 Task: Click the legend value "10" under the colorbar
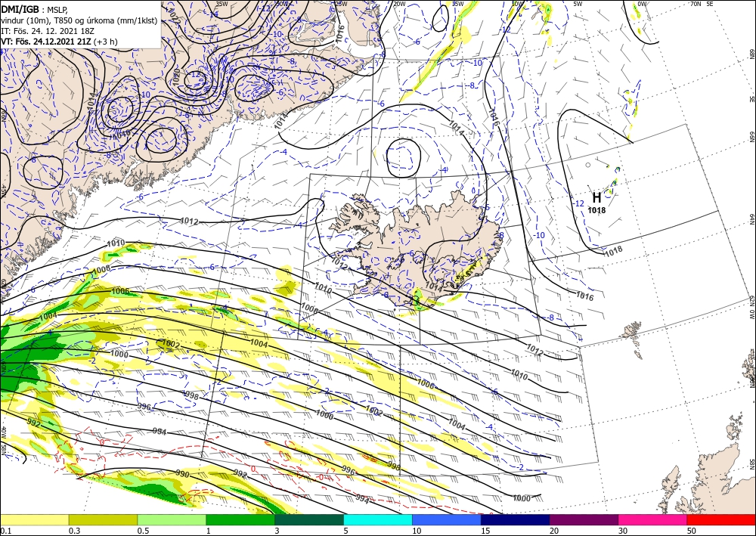click(417, 531)
